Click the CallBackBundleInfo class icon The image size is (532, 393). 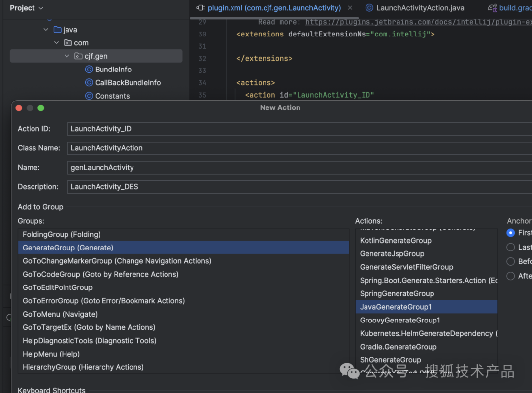(x=89, y=82)
